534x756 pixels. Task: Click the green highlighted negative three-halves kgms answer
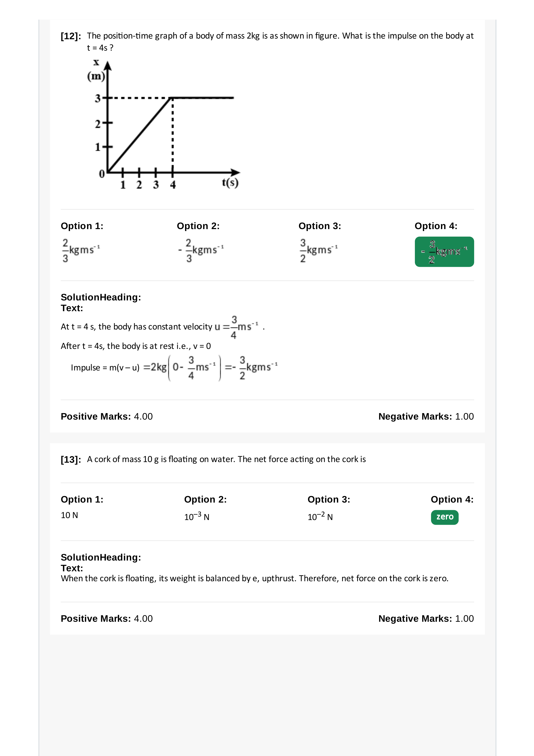point(444,252)
